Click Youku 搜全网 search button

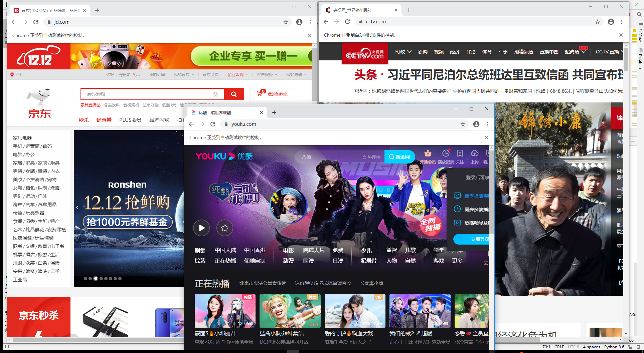point(399,157)
